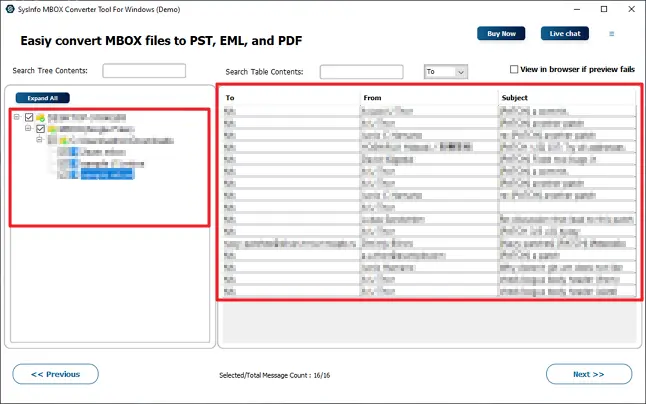Proceed with the Next button

pyautogui.click(x=589, y=374)
